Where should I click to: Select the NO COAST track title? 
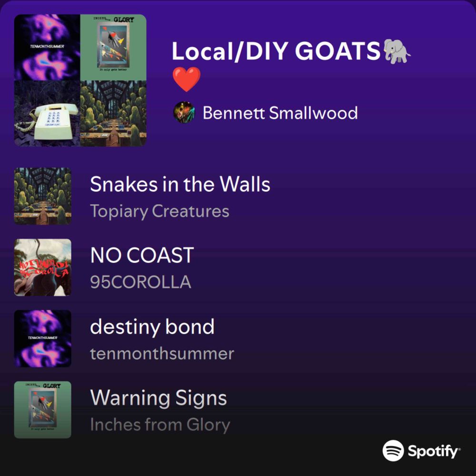tap(142, 255)
